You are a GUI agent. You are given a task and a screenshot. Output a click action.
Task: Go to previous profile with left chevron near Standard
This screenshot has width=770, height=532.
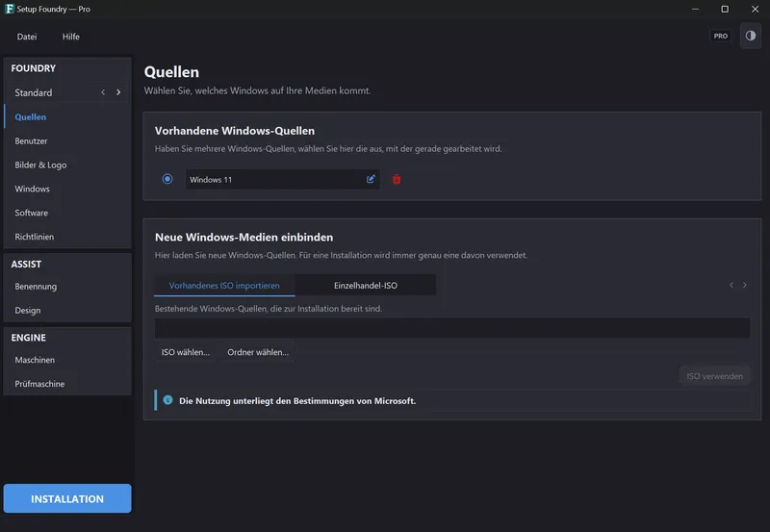pos(103,92)
